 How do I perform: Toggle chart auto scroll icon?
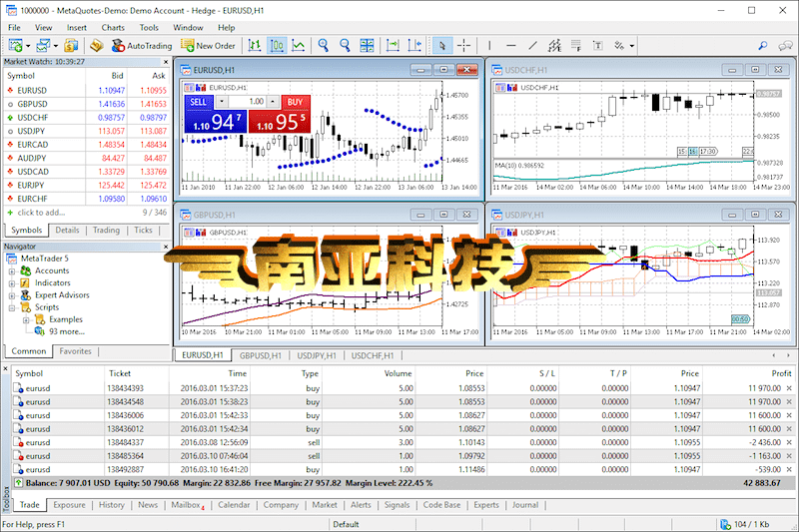coord(393,45)
